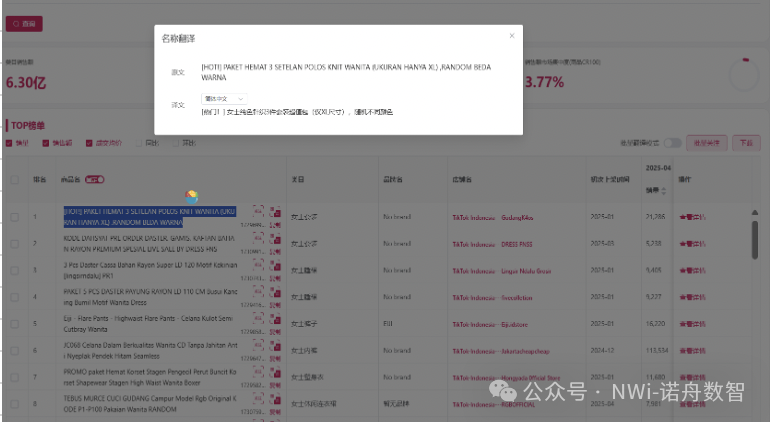Tick the select-all checkbox in table header

tap(14, 180)
